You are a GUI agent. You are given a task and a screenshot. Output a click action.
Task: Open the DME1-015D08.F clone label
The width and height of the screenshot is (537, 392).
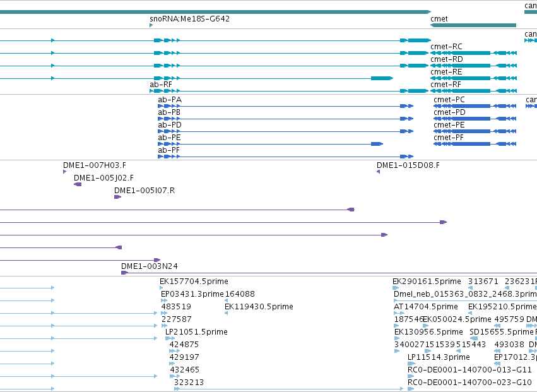[408, 165]
